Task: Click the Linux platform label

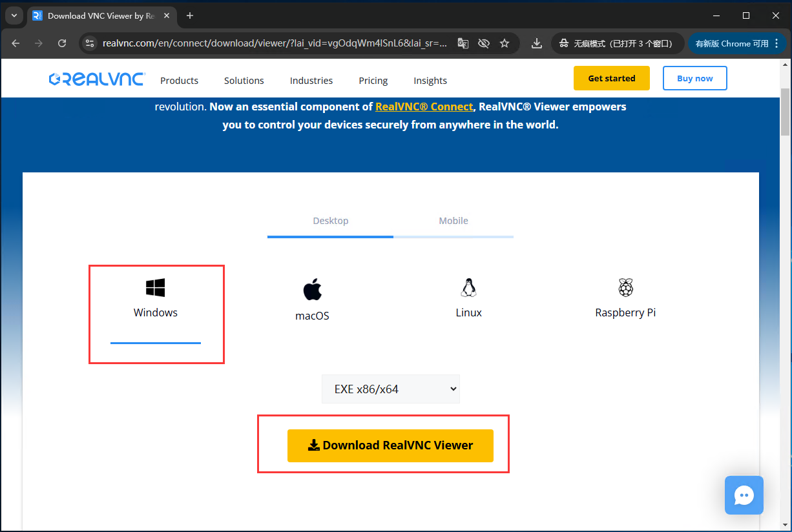Action: pos(469,312)
